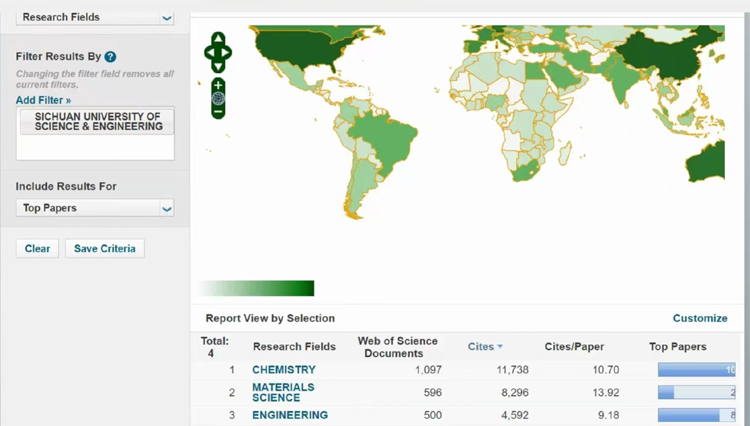
Task: Open the Customize report link
Action: click(700, 318)
